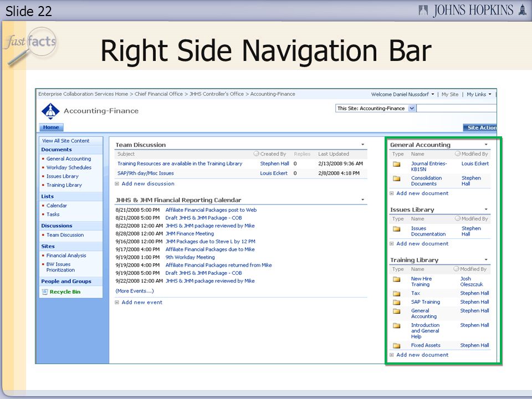532x399 pixels.
Task: Open the Site Actions menu
Action: [480, 127]
